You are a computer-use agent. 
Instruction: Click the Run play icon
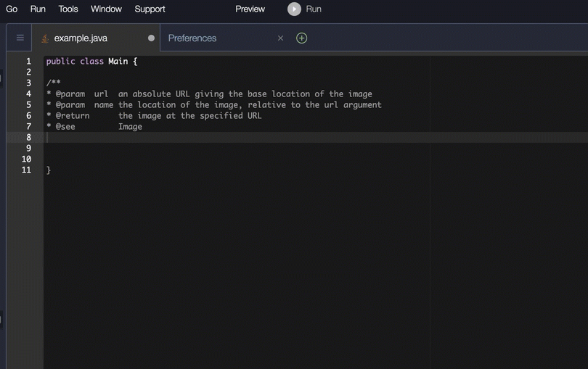294,9
